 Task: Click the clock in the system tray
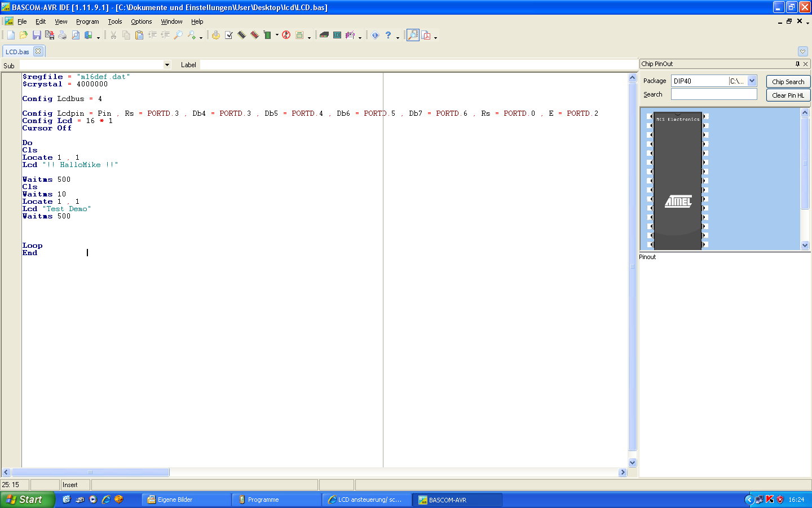coord(796,500)
